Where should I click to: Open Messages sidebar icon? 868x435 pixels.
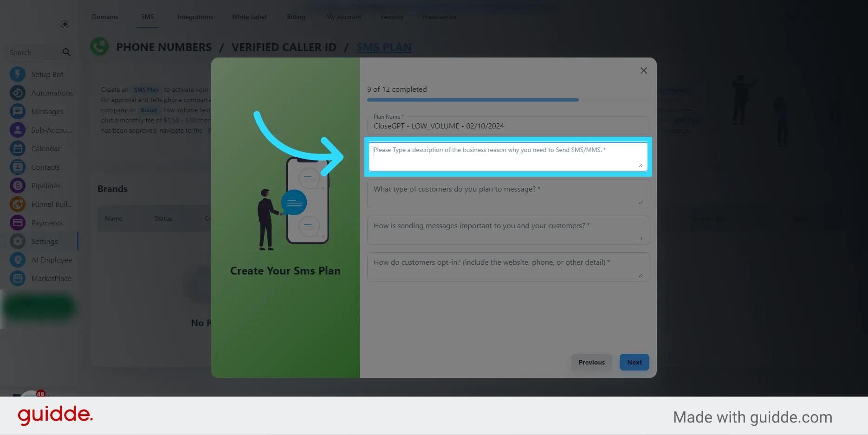point(18,111)
